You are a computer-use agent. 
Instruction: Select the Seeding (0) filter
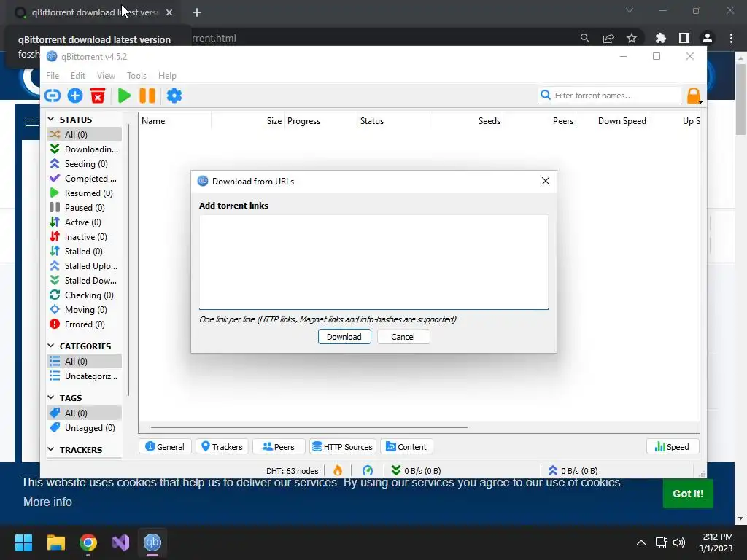click(x=85, y=164)
